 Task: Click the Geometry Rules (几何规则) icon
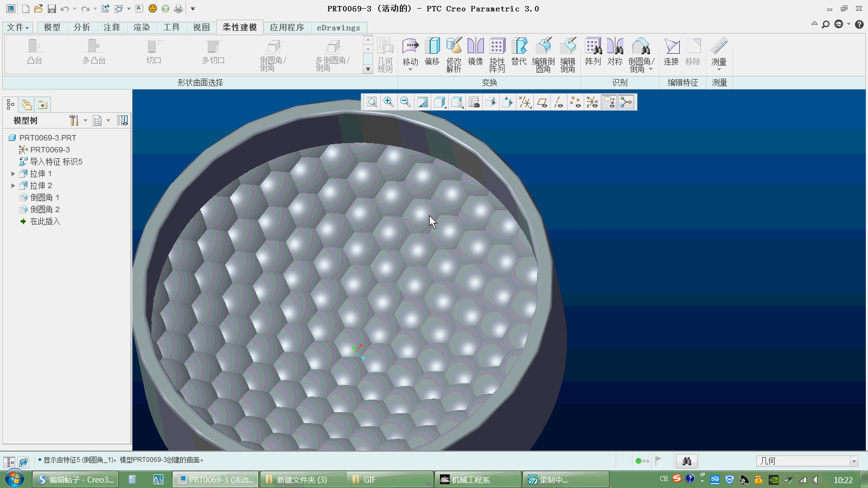click(385, 55)
